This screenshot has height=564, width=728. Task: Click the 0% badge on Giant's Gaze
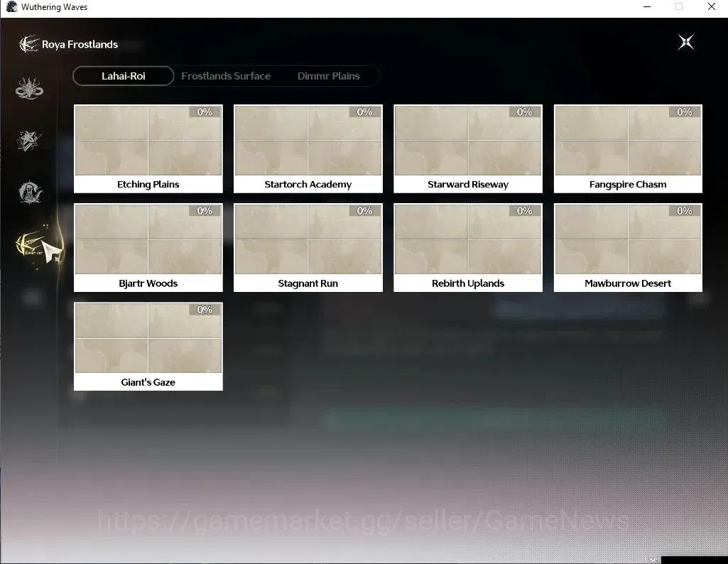(x=205, y=310)
